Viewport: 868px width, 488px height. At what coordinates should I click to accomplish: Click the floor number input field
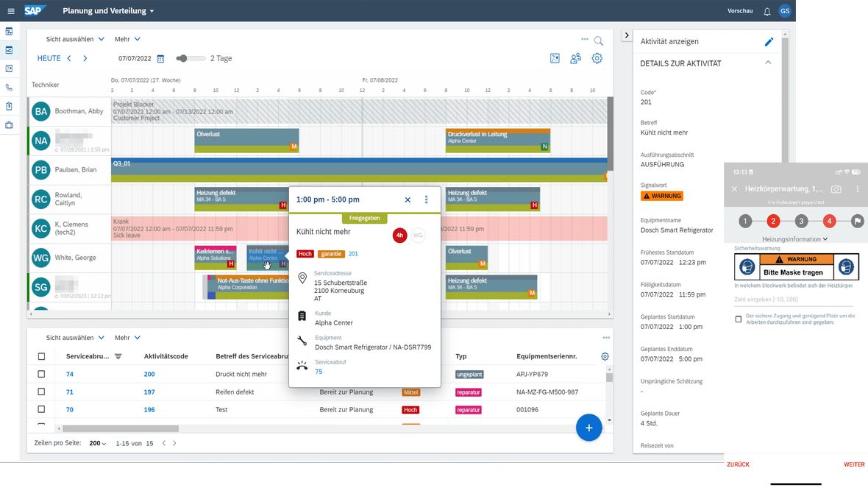tap(793, 300)
